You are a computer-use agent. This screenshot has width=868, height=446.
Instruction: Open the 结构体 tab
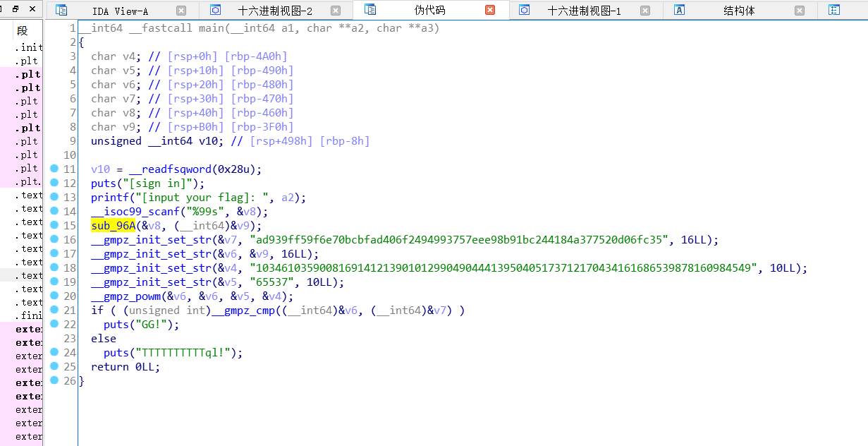[738, 11]
